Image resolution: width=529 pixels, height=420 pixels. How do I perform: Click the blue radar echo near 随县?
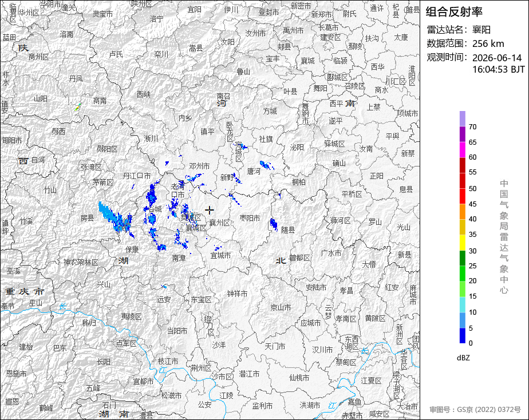(273, 224)
